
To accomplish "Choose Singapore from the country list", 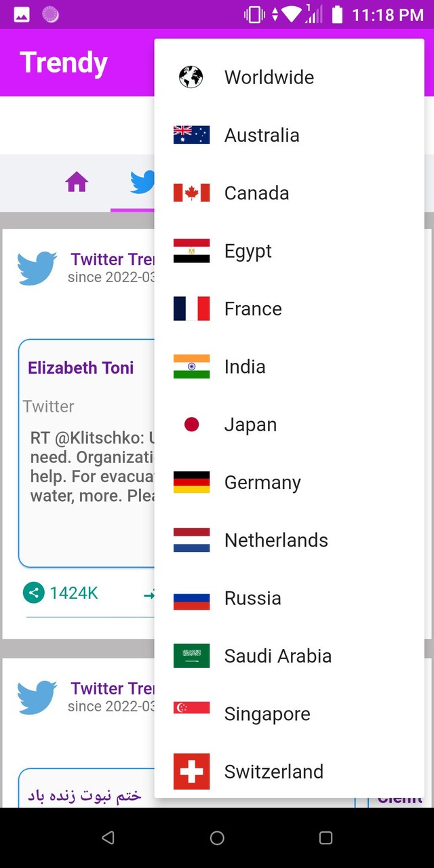I will (x=267, y=714).
